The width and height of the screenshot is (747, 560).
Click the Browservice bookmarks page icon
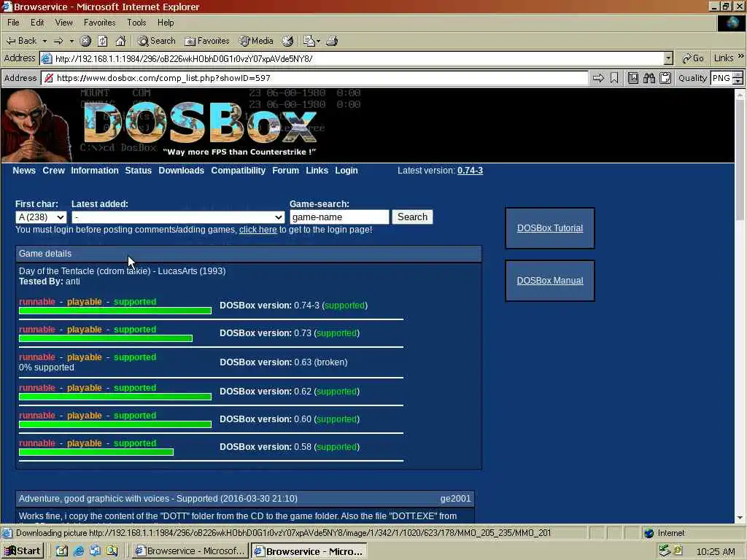[632, 78]
